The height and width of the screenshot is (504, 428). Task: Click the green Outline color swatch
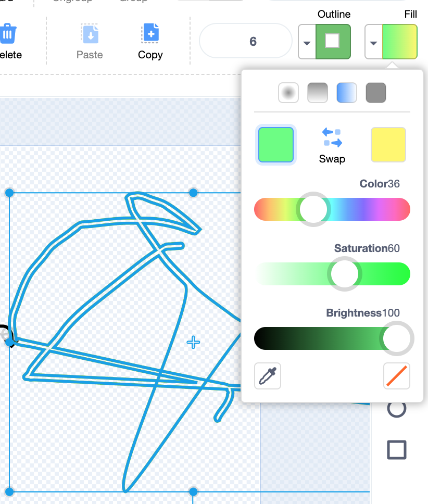tap(333, 42)
